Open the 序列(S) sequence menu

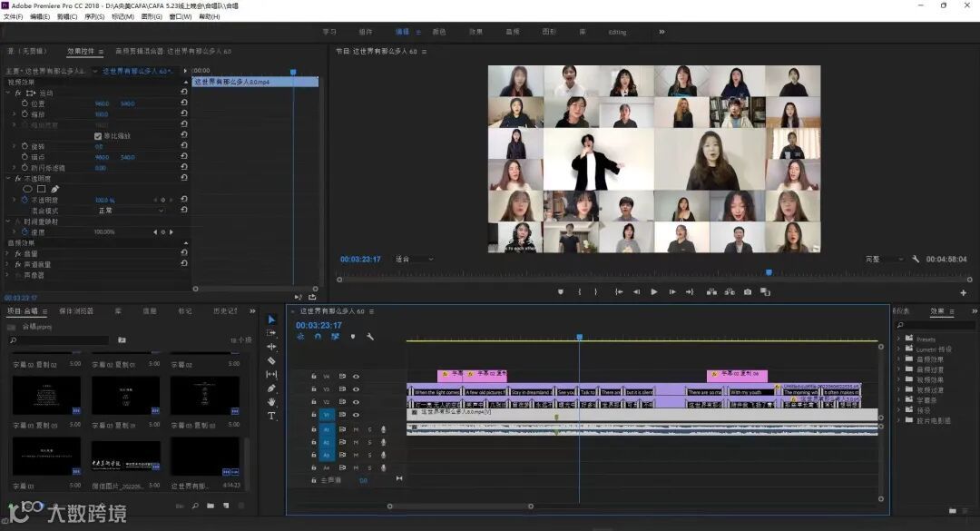[94, 16]
